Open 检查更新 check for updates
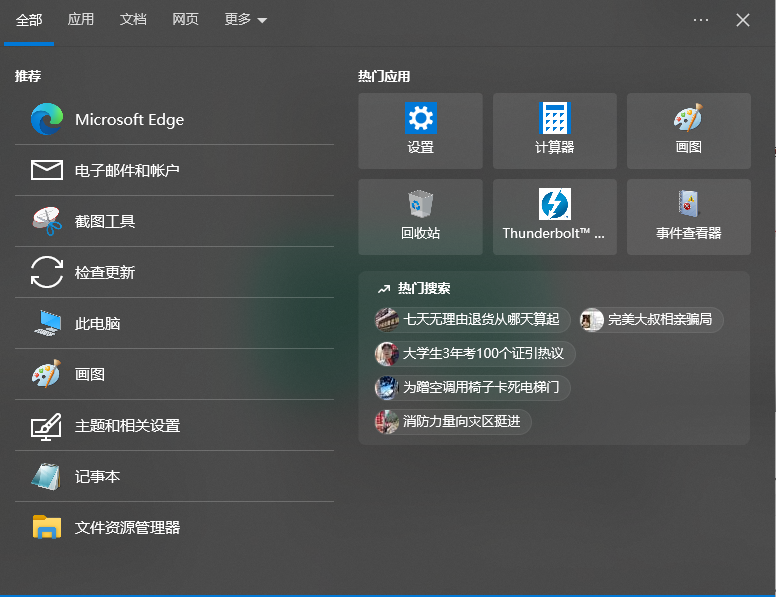Image resolution: width=776 pixels, height=597 pixels. tap(174, 272)
